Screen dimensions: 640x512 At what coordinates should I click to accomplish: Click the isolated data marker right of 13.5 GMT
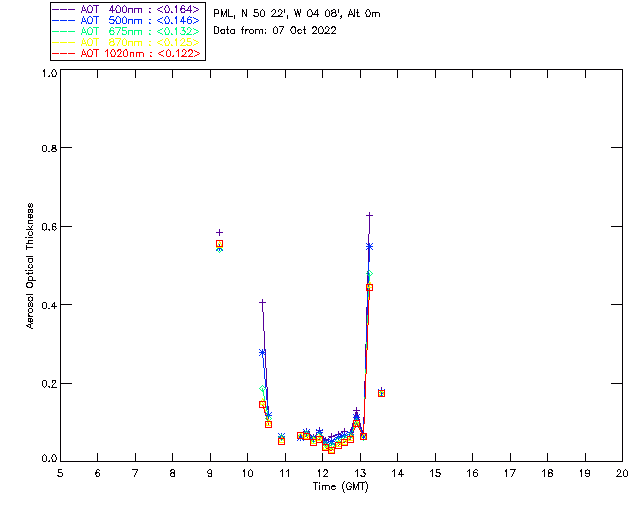coord(381,393)
